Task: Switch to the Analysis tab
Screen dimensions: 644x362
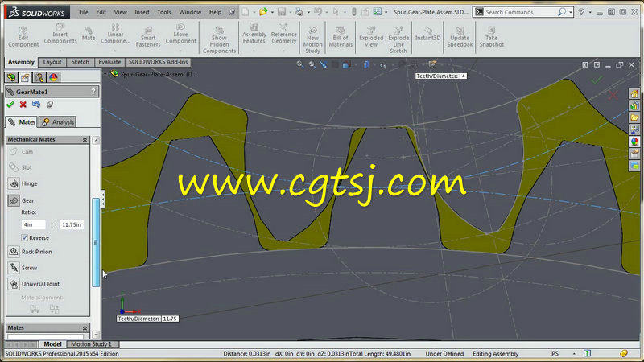Action: coord(58,122)
